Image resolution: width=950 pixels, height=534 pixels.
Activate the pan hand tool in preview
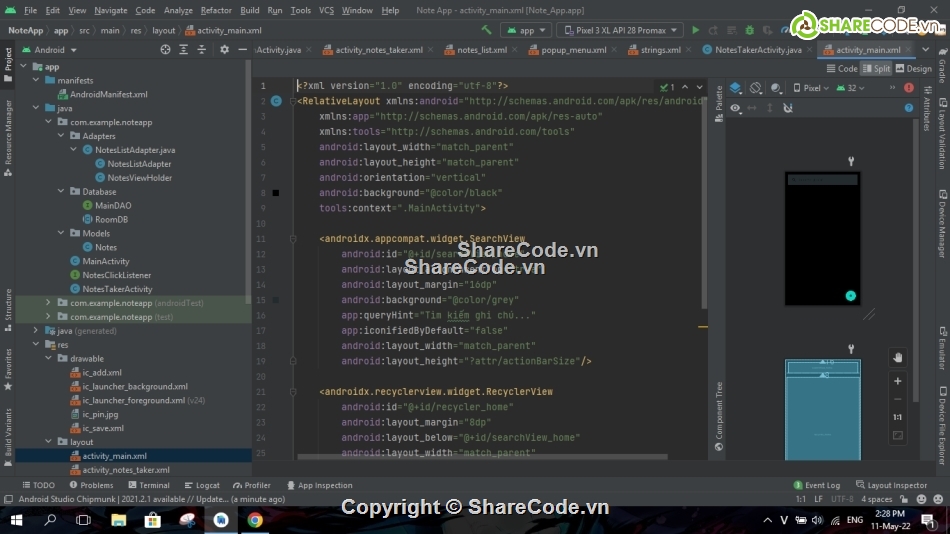tap(897, 357)
